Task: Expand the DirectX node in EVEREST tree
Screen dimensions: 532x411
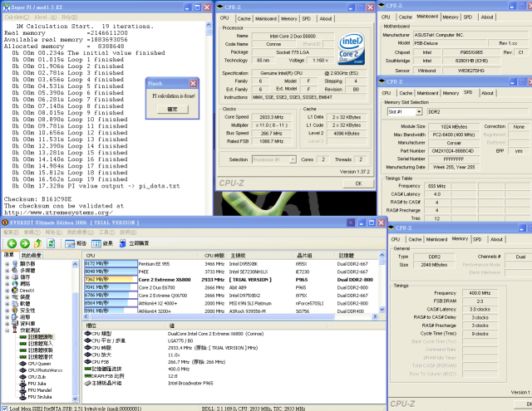Action: pos(7,291)
